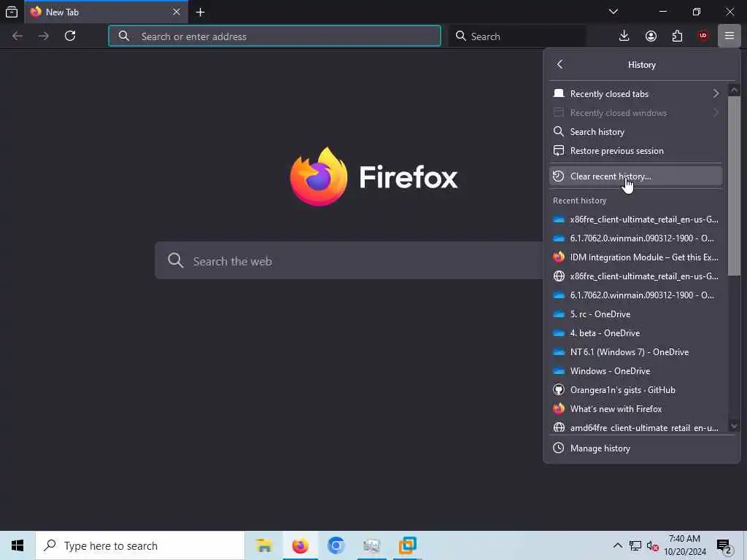Open the Firefox View tab list icon
Image resolution: width=747 pixels, height=560 pixels.
pyautogui.click(x=12, y=12)
